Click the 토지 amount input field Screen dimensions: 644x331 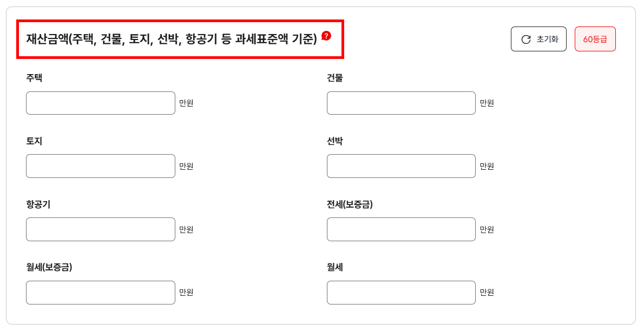(100, 166)
